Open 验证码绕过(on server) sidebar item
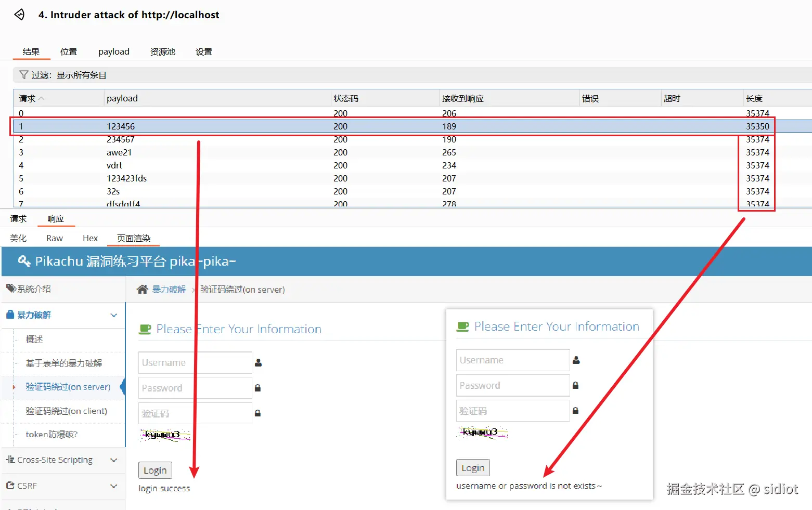Screen dimensions: 812x510 pos(68,387)
